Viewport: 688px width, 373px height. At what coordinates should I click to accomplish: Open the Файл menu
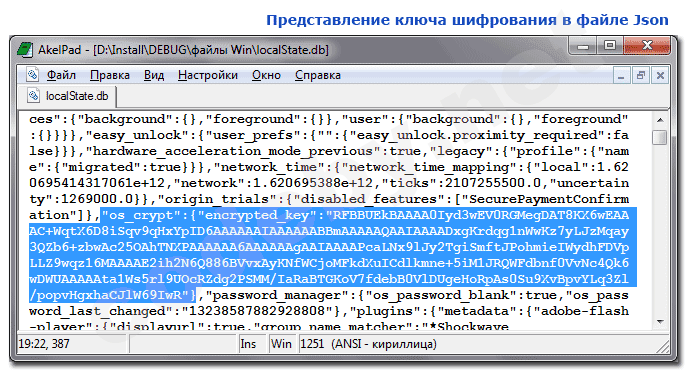coord(61,75)
